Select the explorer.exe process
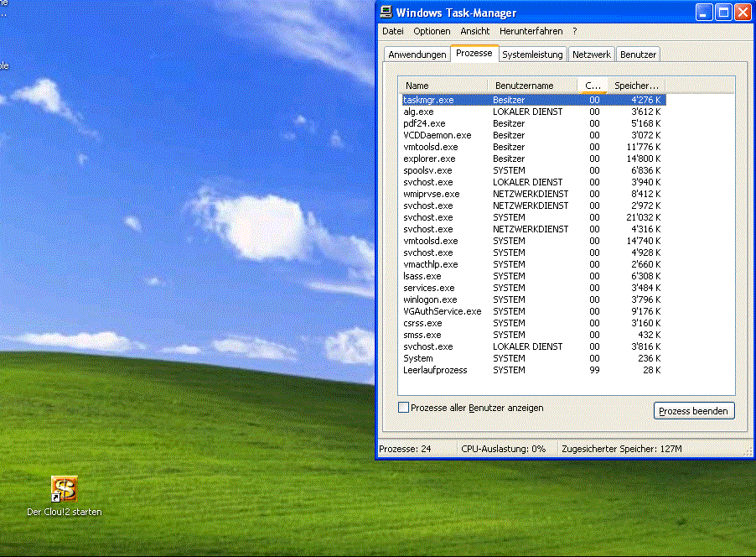 coord(534,159)
